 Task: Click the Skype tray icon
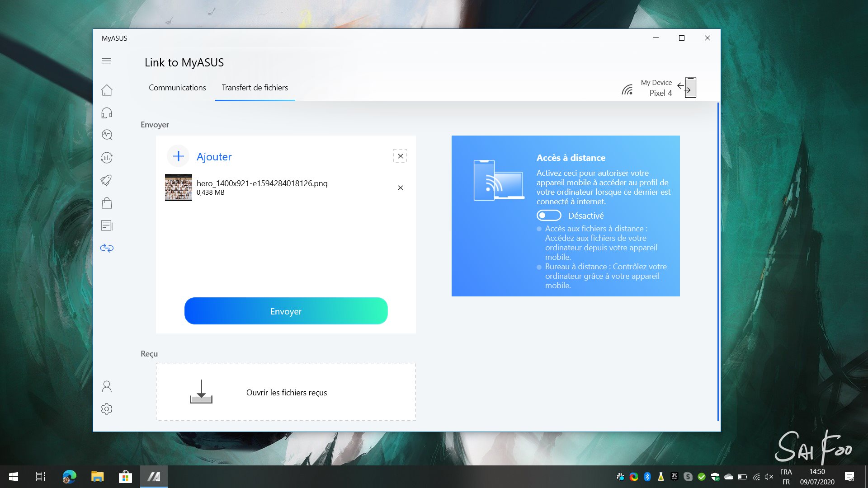tap(688, 477)
